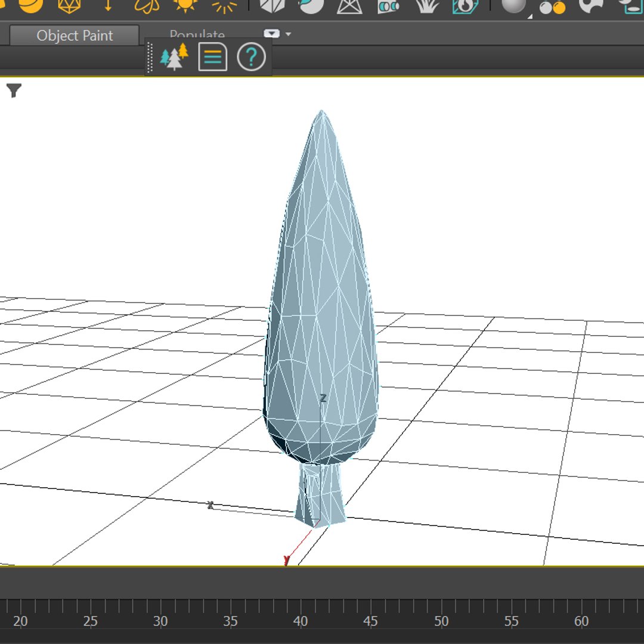The width and height of the screenshot is (644, 644).
Task: Click the teal flame-in-box icon
Action: point(465,6)
